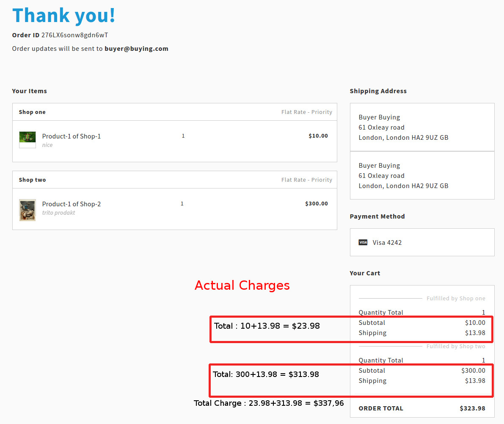
Task: Click the Shop two seller name
Action: (32, 180)
